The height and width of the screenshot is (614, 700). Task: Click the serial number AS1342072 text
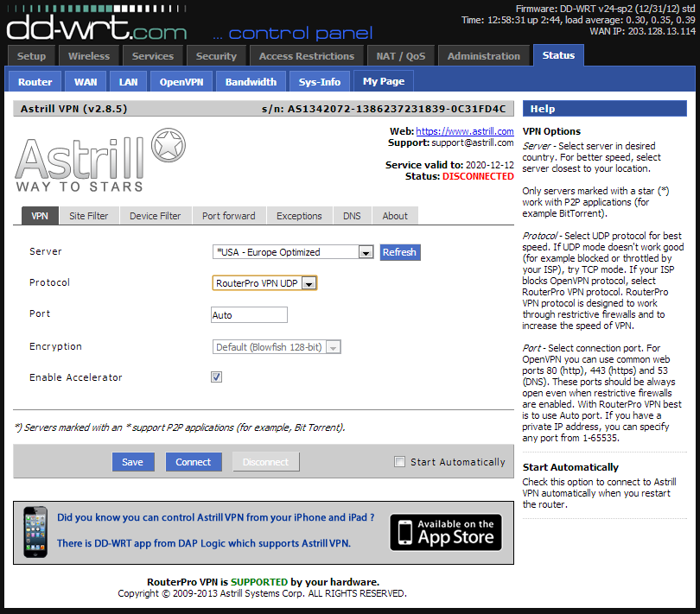[384, 109]
